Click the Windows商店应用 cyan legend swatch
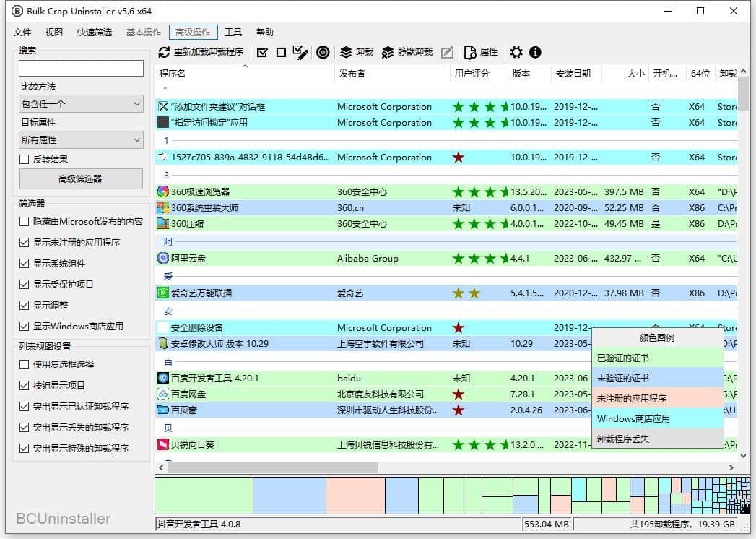 tap(658, 418)
